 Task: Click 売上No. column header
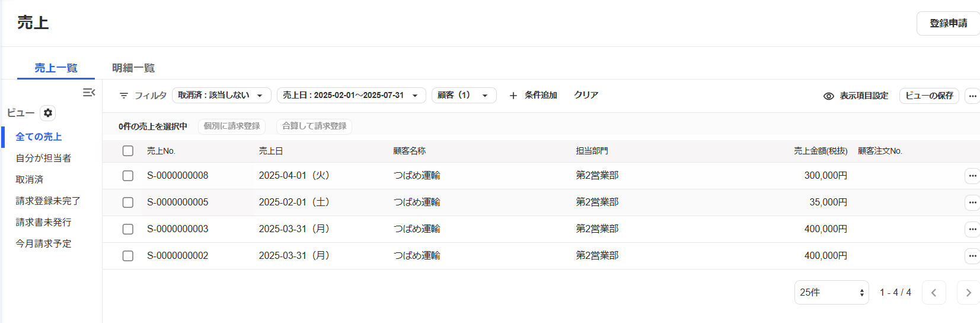click(x=161, y=151)
